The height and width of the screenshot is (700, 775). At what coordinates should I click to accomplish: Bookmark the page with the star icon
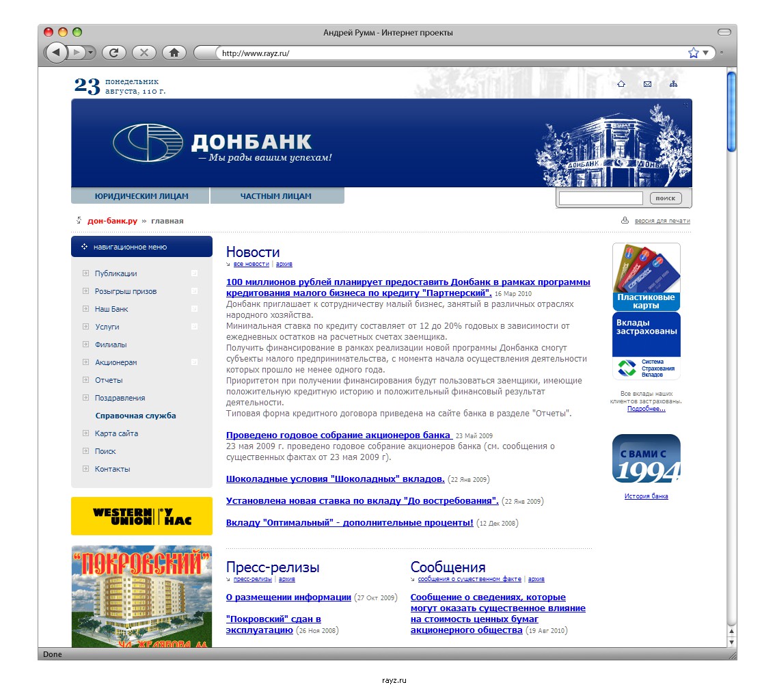[x=694, y=53]
